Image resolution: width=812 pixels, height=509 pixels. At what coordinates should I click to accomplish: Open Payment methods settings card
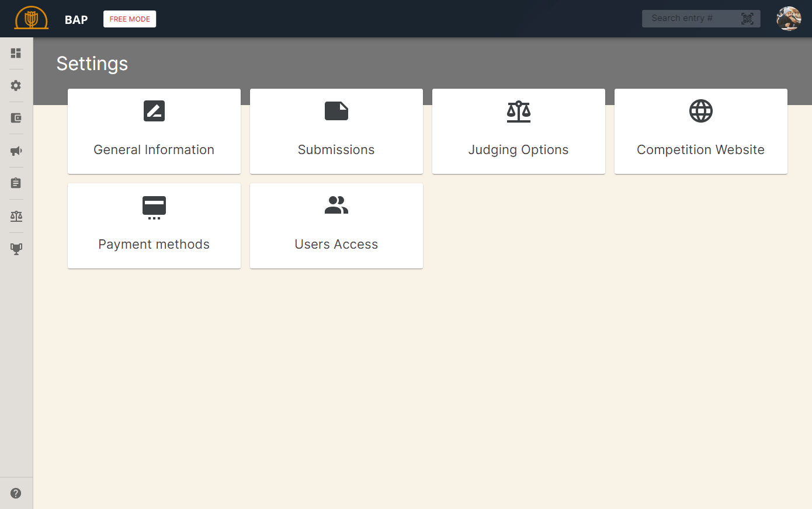(x=154, y=226)
